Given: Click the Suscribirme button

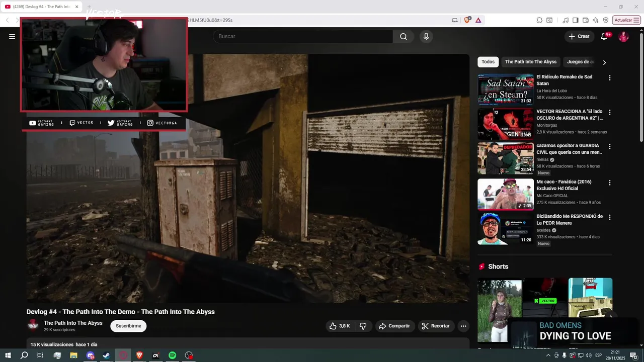Looking at the screenshot, I should click(128, 326).
